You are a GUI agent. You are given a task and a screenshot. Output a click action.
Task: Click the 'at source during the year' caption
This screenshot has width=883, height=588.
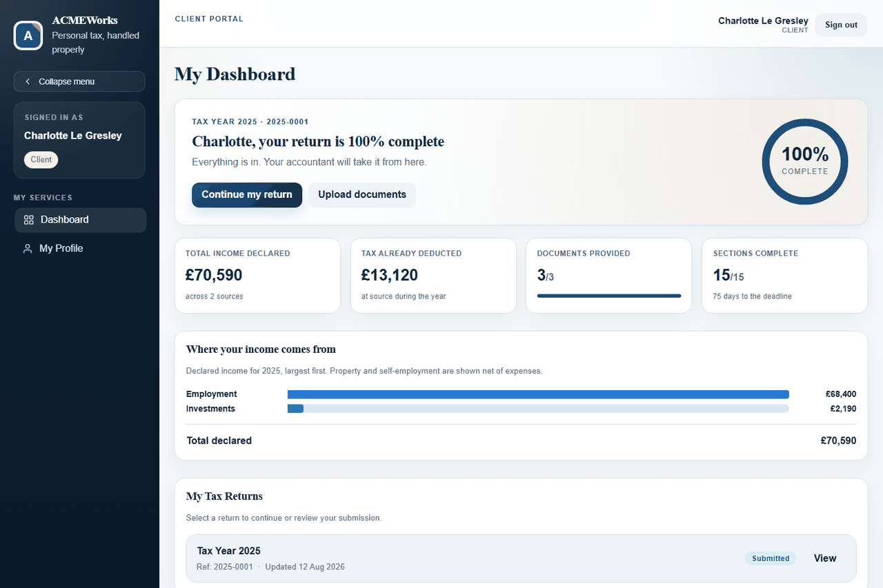pyautogui.click(x=404, y=296)
